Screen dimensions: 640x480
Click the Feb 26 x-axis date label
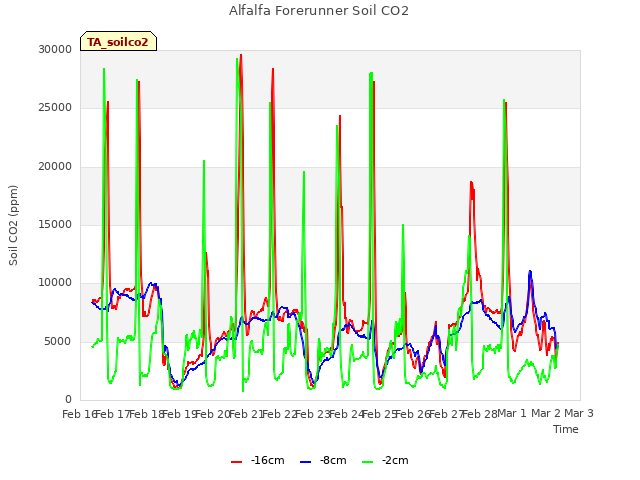(x=413, y=414)
